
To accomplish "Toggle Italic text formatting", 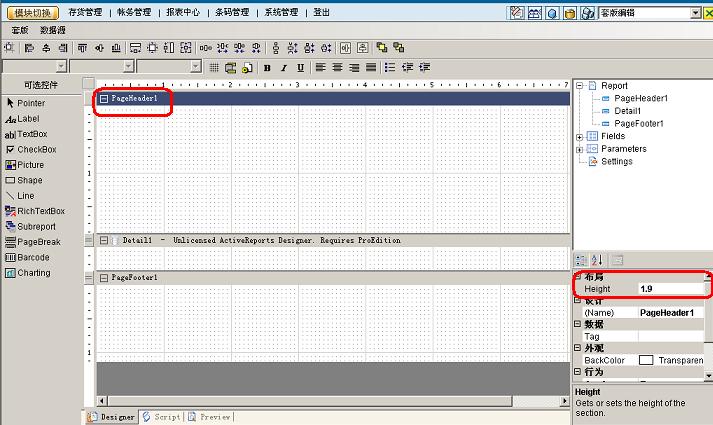I will (284, 67).
